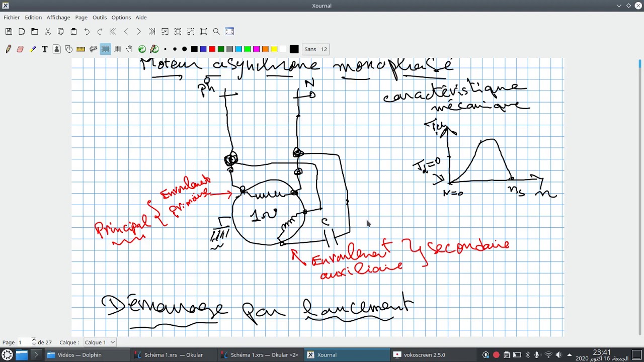Select the rectangle selection tool
This screenshot has width=644, height=362.
click(x=105, y=49)
